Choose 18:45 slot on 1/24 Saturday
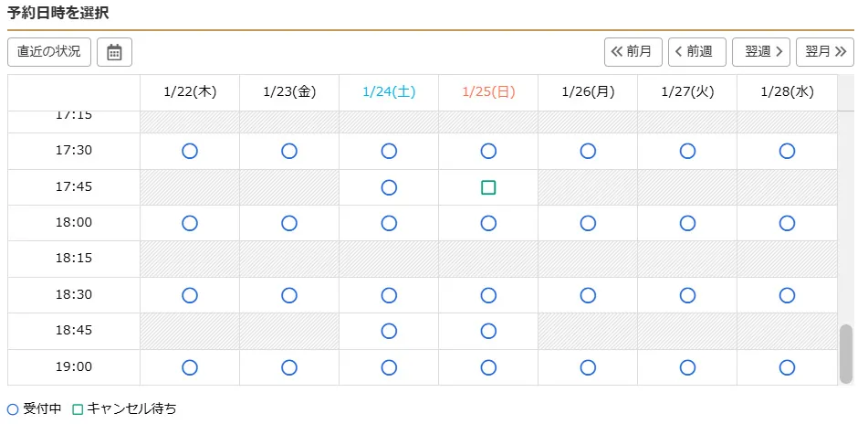This screenshot has height=424, width=868. pyautogui.click(x=389, y=331)
